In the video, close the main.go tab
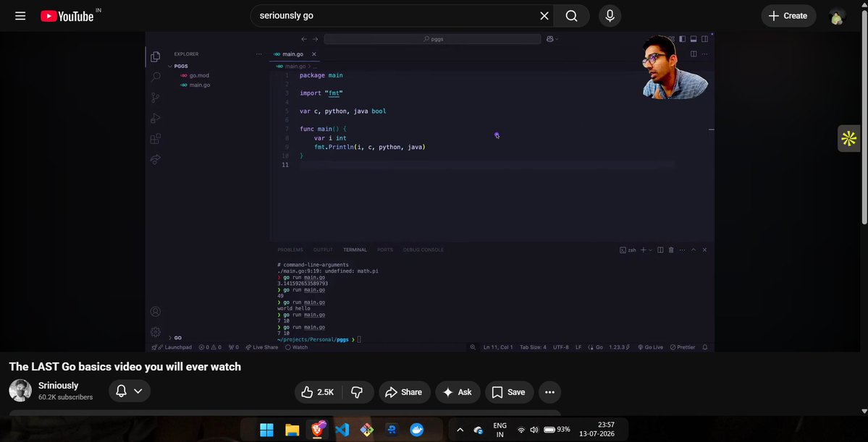 point(314,54)
